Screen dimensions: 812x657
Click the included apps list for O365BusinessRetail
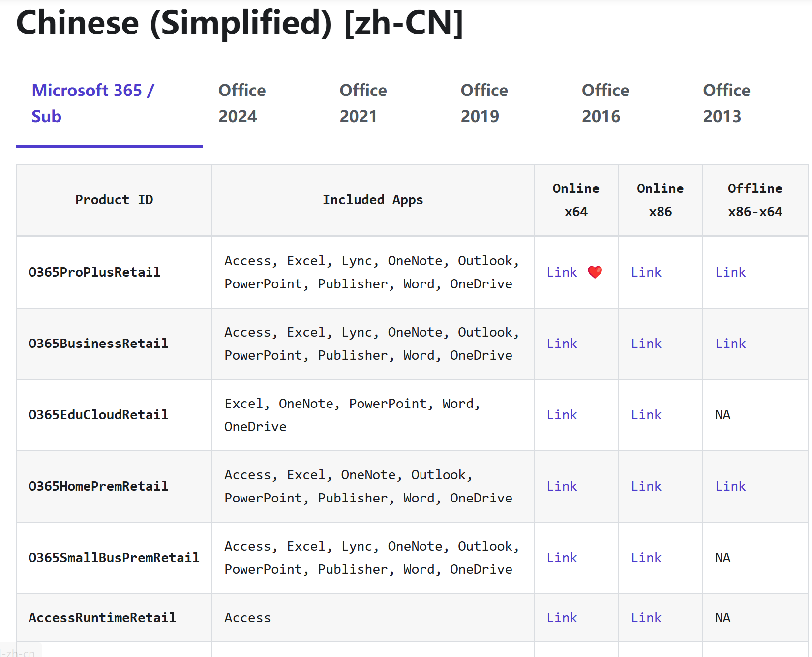(x=372, y=344)
